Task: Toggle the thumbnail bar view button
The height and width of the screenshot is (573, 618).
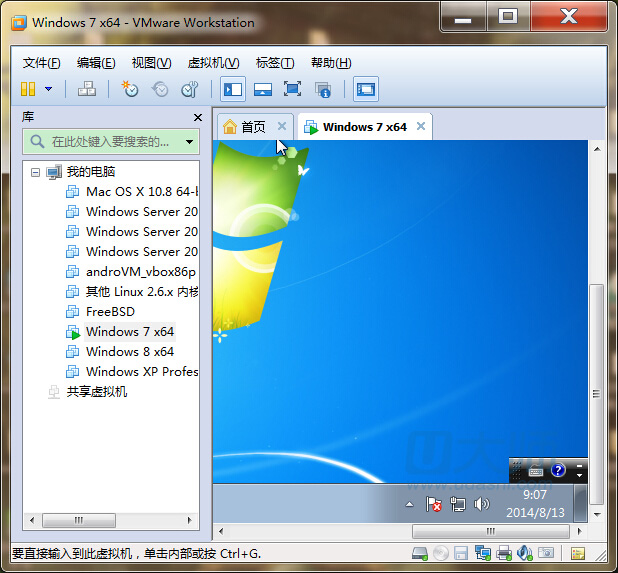Action: 263,89
